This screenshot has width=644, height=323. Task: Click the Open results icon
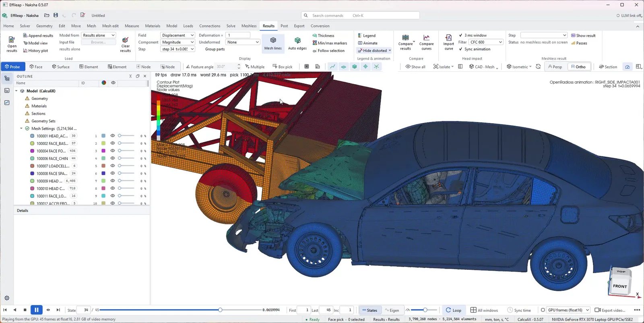[12, 44]
